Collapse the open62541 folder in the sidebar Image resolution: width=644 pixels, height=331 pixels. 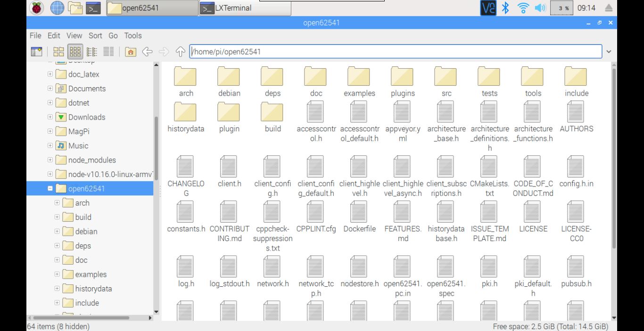[x=50, y=188]
